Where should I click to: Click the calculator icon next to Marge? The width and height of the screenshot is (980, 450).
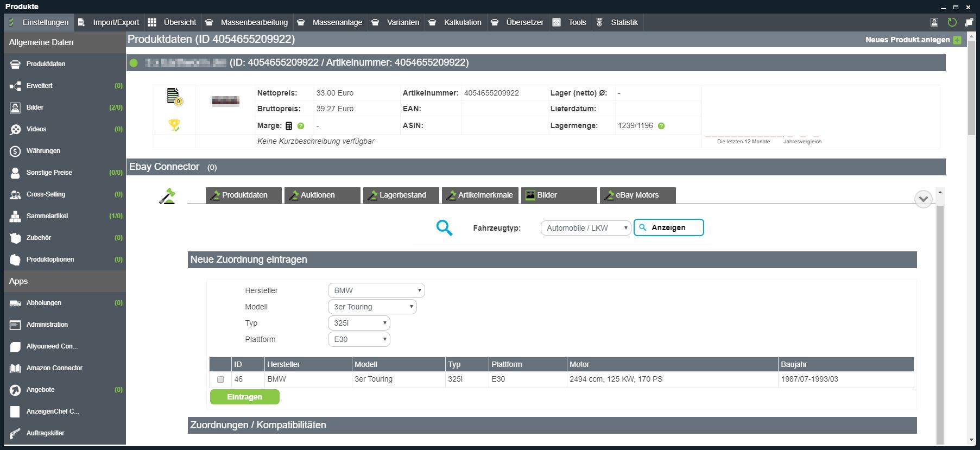(x=289, y=126)
